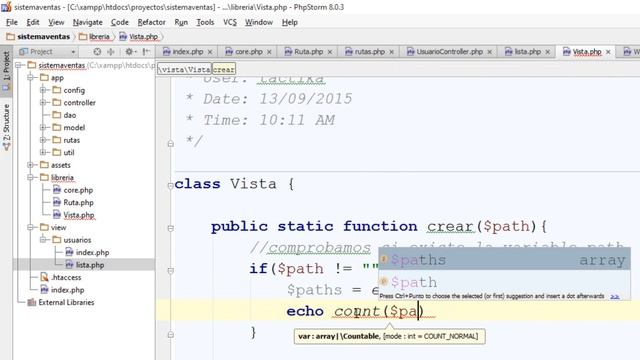Expand the rutas folder

[x=43, y=140]
